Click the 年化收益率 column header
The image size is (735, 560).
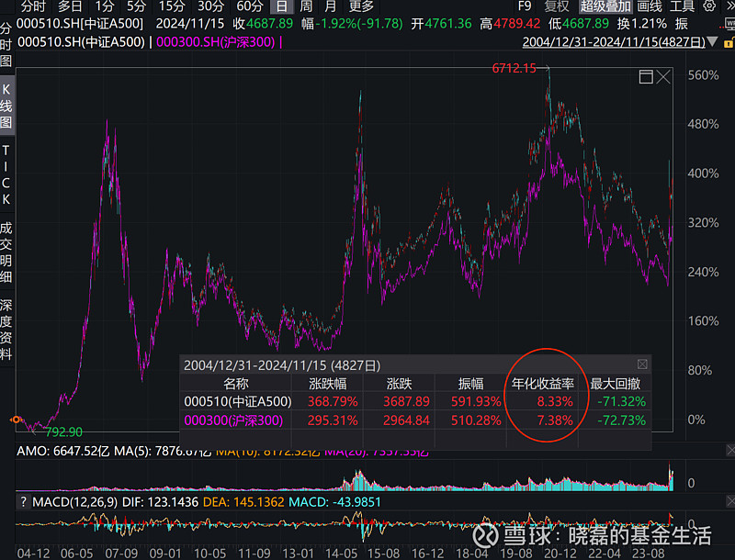pyautogui.click(x=542, y=384)
